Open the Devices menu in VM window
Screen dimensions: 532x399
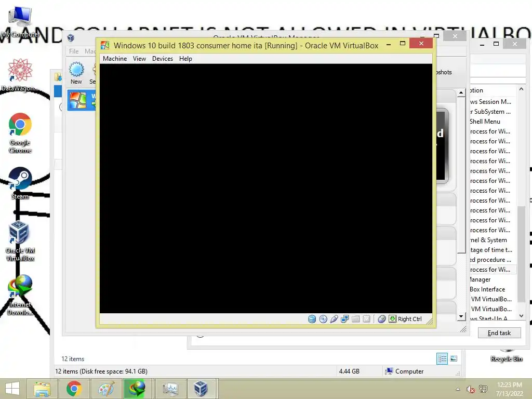click(163, 59)
